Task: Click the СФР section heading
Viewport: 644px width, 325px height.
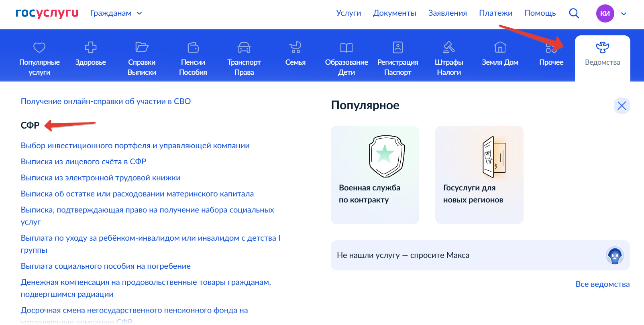Action: [30, 125]
